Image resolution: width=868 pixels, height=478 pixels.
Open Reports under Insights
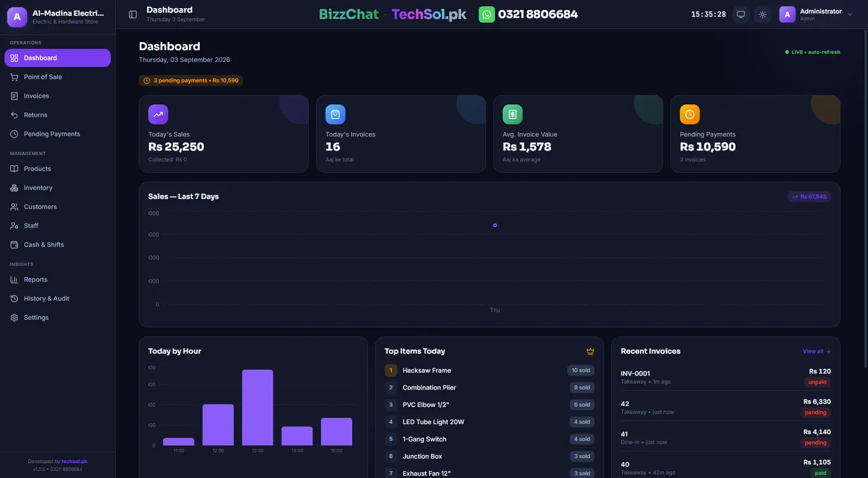[58, 280]
